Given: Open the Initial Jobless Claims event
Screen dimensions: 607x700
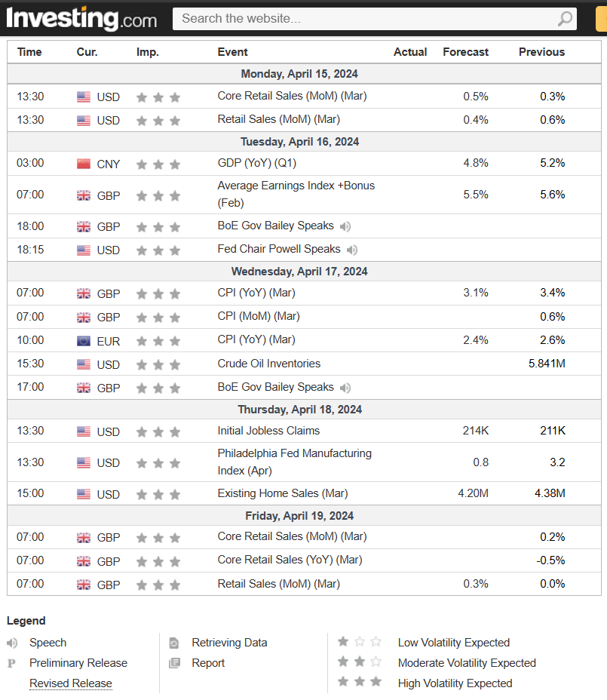Looking at the screenshot, I should (x=268, y=431).
